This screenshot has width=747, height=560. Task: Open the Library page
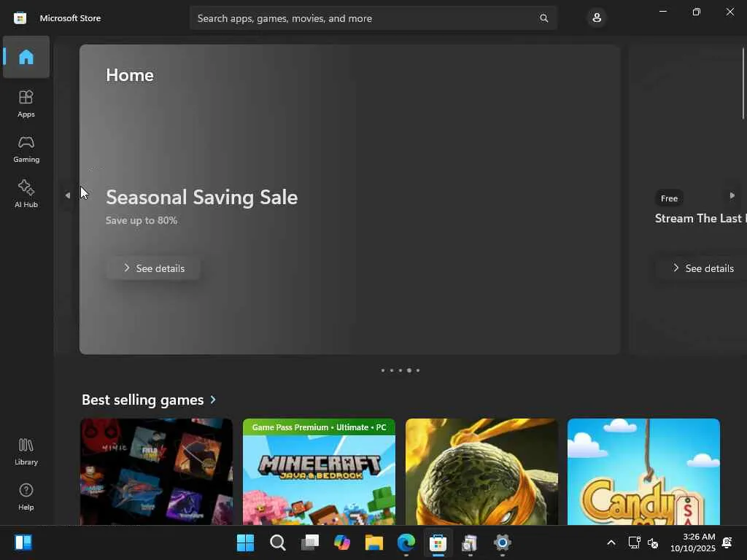click(x=26, y=451)
